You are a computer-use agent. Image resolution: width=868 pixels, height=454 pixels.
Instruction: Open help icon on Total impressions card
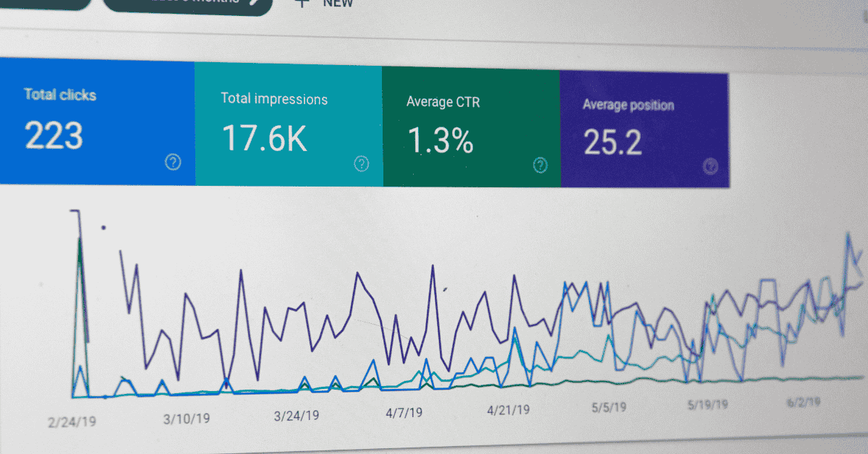(x=361, y=164)
